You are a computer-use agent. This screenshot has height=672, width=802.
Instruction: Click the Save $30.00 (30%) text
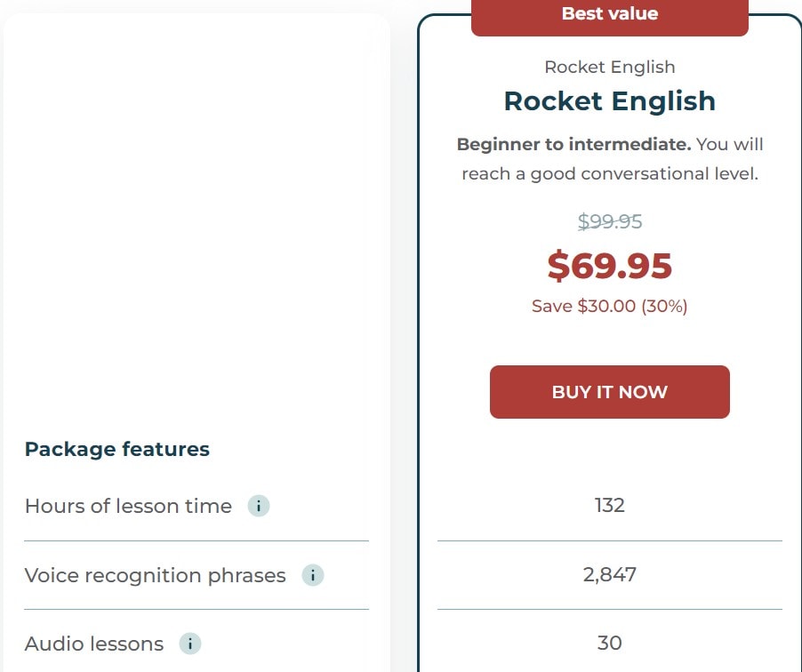pos(609,307)
